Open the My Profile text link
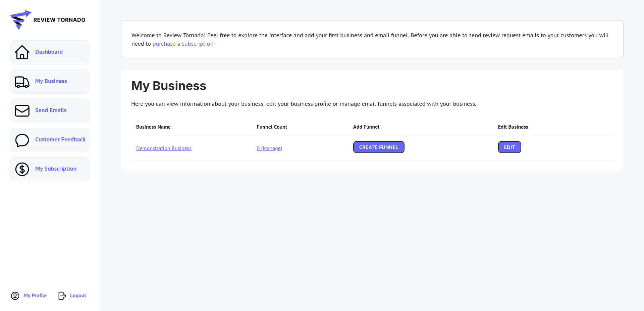Screen dimensions: 644x311 (35, 296)
